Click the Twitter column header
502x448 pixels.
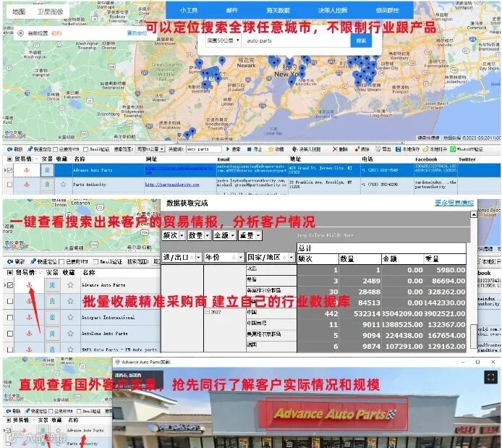point(467,159)
